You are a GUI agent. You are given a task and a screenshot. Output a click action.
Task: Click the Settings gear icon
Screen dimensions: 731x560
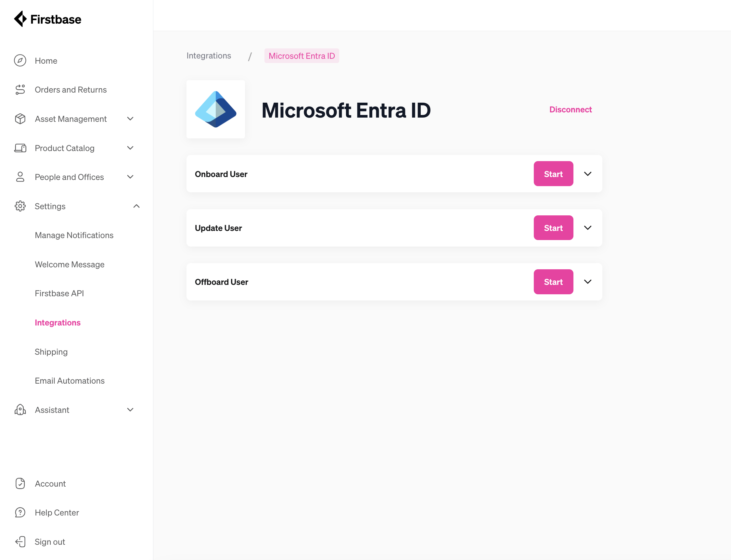(20, 206)
